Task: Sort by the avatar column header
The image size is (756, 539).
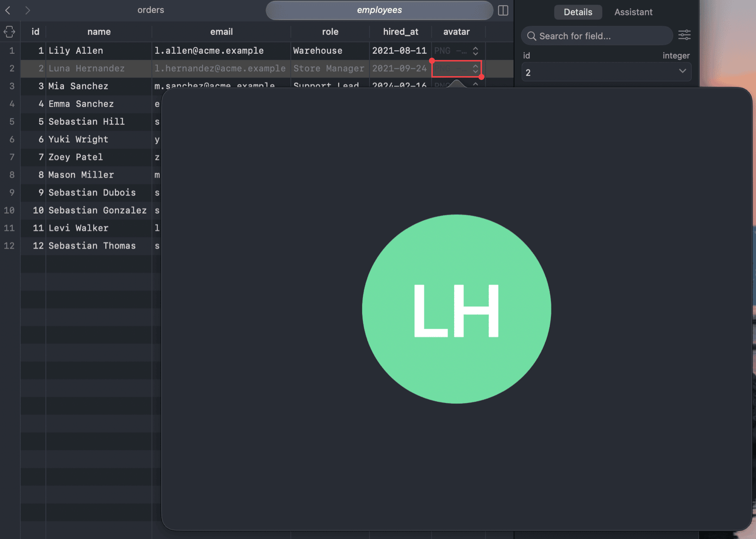Action: pyautogui.click(x=456, y=32)
